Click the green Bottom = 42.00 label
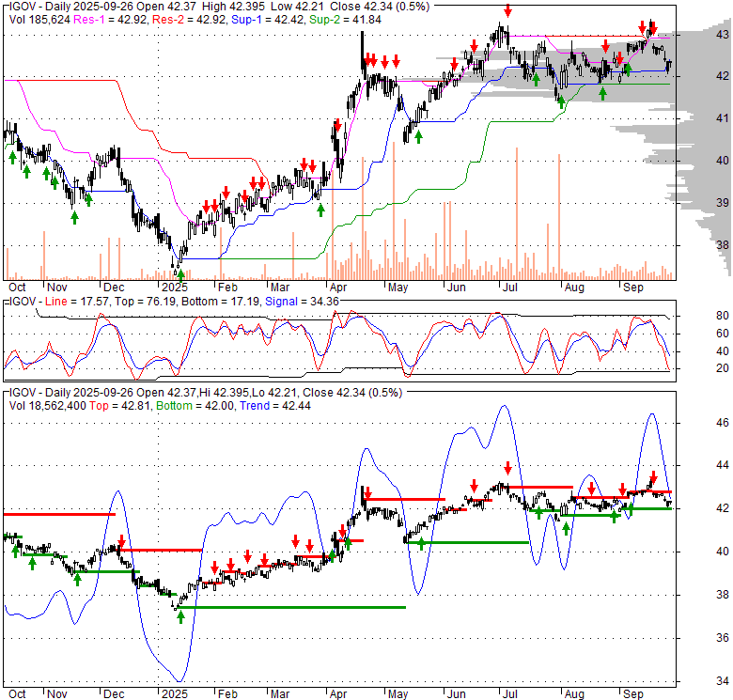The image size is (733, 700). (x=195, y=406)
